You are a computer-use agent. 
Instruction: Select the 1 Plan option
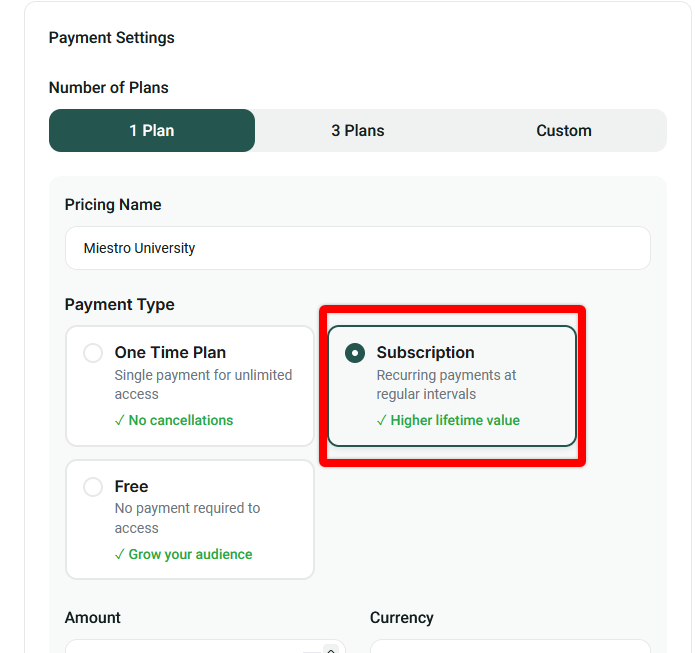(152, 130)
